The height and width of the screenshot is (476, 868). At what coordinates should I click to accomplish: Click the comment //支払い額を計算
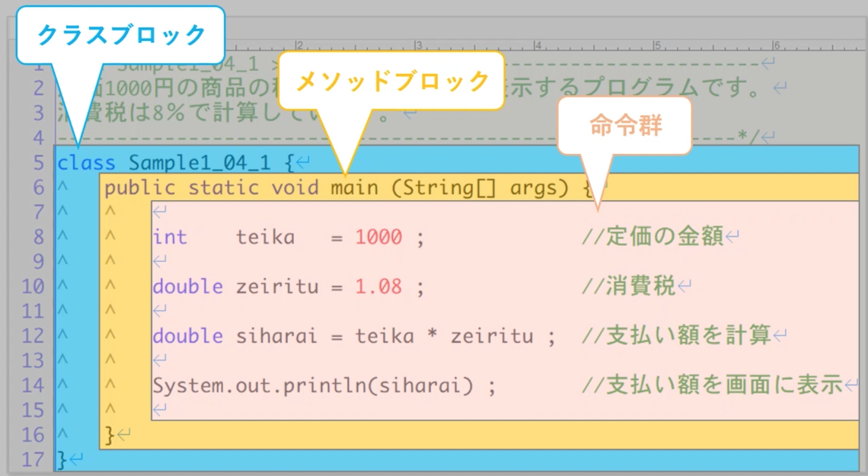(676, 335)
